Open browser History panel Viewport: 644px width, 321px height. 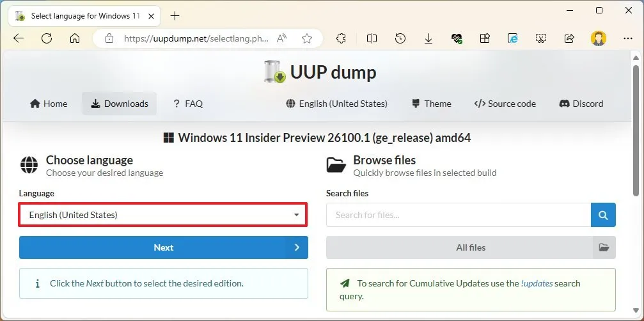(400, 38)
